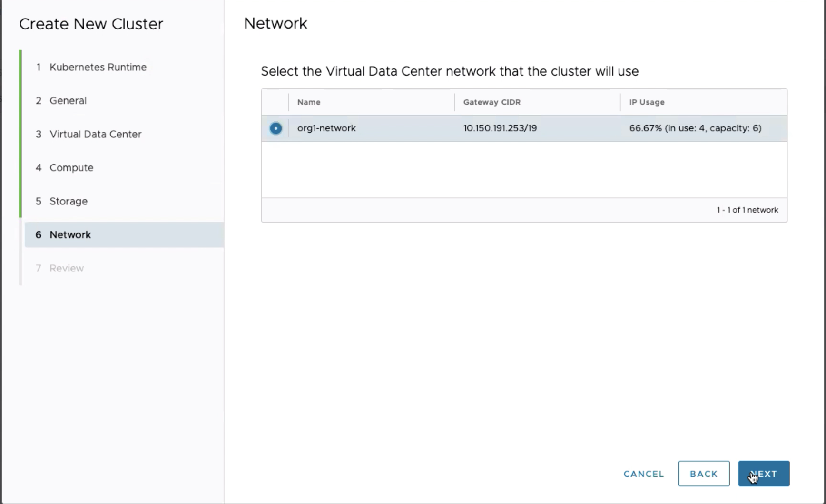Go to Kubernetes Runtime step
The image size is (826, 504).
pyautogui.click(x=98, y=67)
